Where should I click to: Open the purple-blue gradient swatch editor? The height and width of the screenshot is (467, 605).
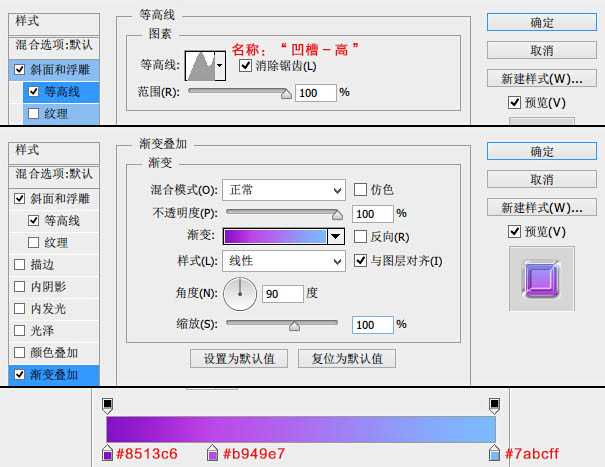tap(275, 236)
